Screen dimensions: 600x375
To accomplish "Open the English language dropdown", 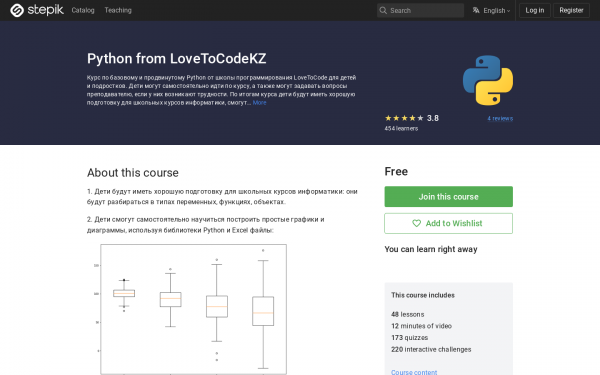I will [492, 10].
